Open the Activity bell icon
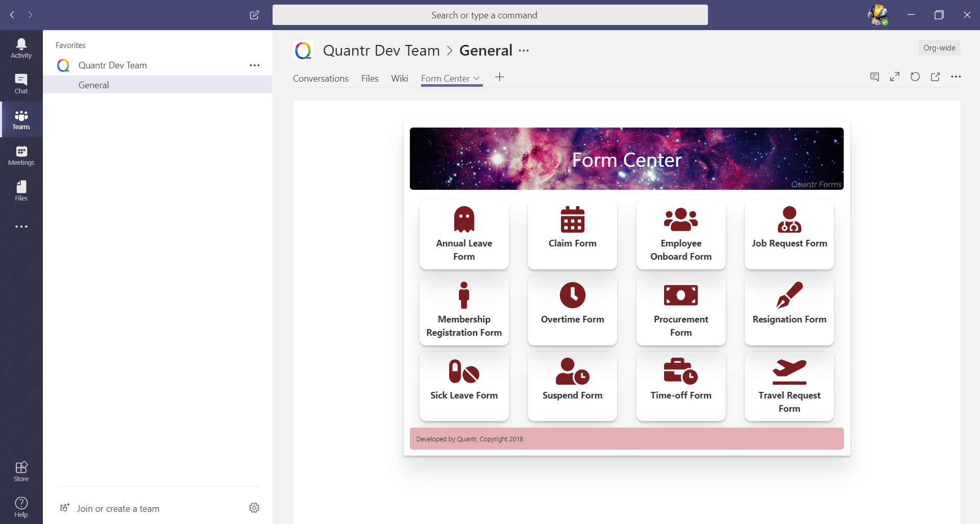The image size is (980, 524). [21, 48]
